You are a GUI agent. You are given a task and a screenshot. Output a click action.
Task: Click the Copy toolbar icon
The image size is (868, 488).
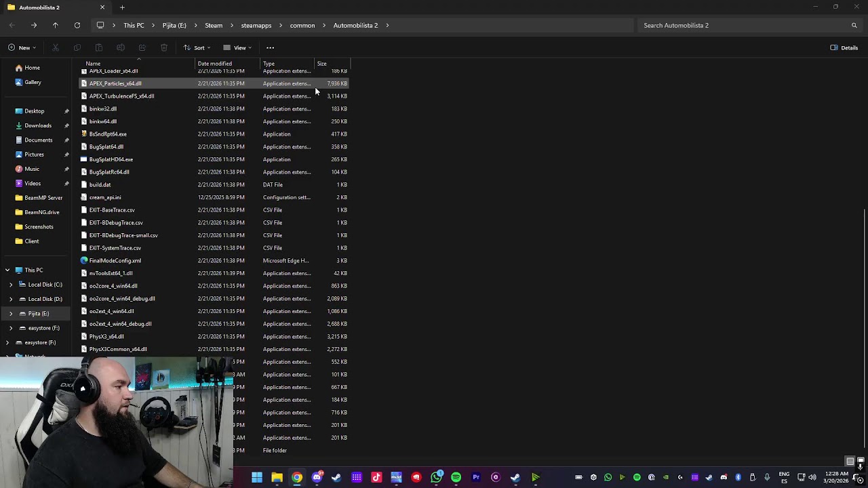click(x=77, y=47)
